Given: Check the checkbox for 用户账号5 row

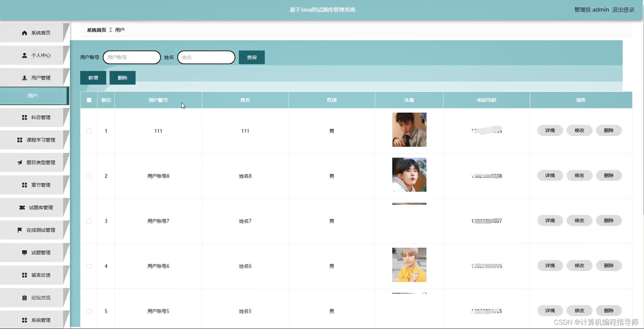Looking at the screenshot, I should (89, 311).
